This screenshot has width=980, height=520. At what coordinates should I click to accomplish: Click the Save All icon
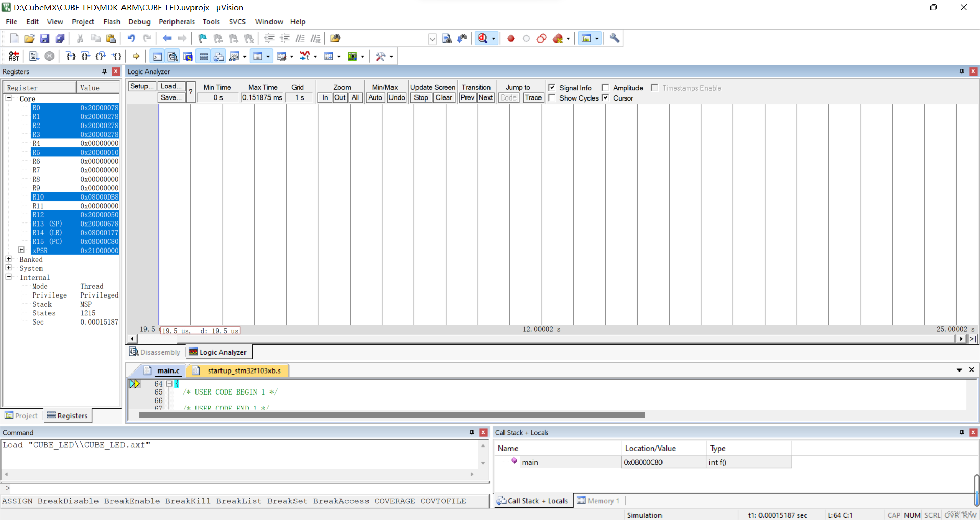click(60, 38)
